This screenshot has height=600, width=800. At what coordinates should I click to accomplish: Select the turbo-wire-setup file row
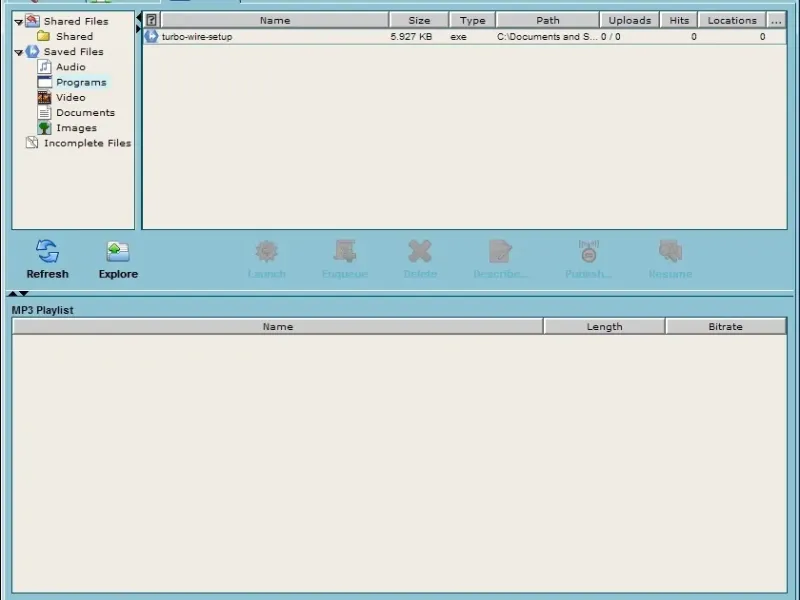click(465, 37)
